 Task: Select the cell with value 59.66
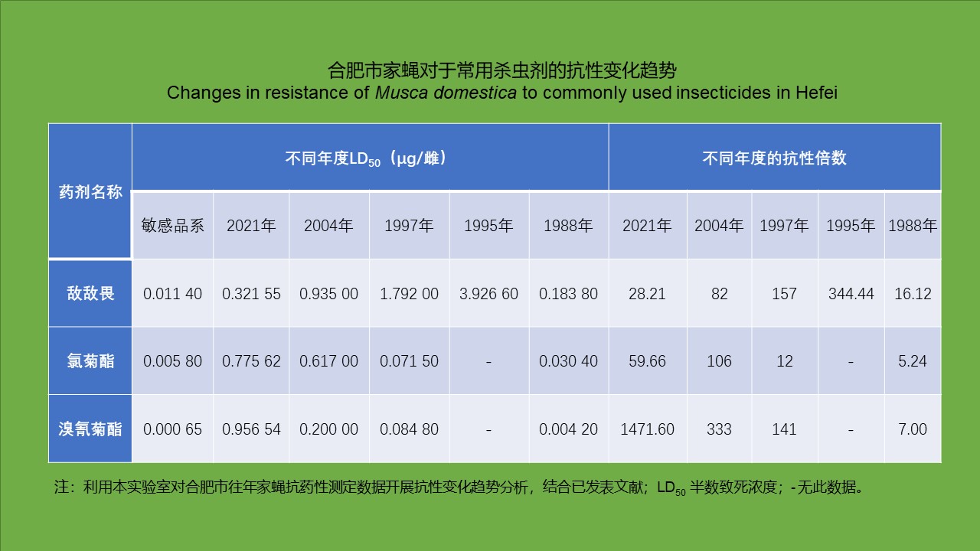coord(648,361)
